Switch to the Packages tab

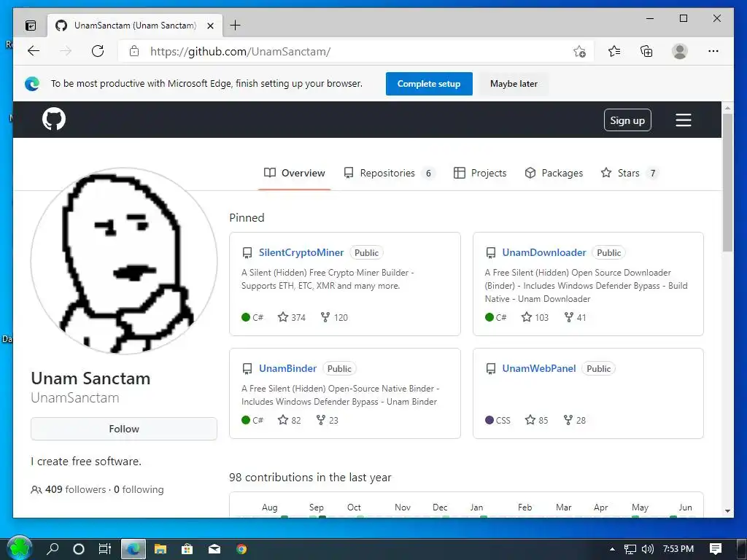pyautogui.click(x=554, y=173)
